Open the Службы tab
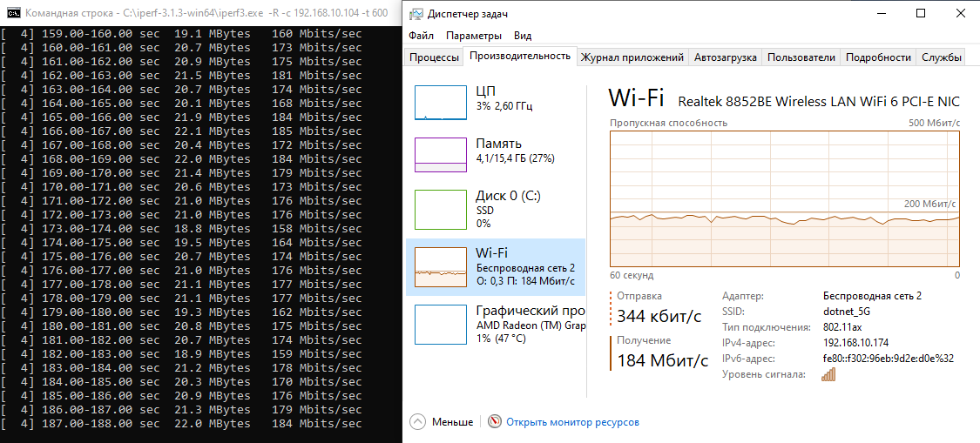This screenshot has height=443, width=980. pyautogui.click(x=942, y=57)
